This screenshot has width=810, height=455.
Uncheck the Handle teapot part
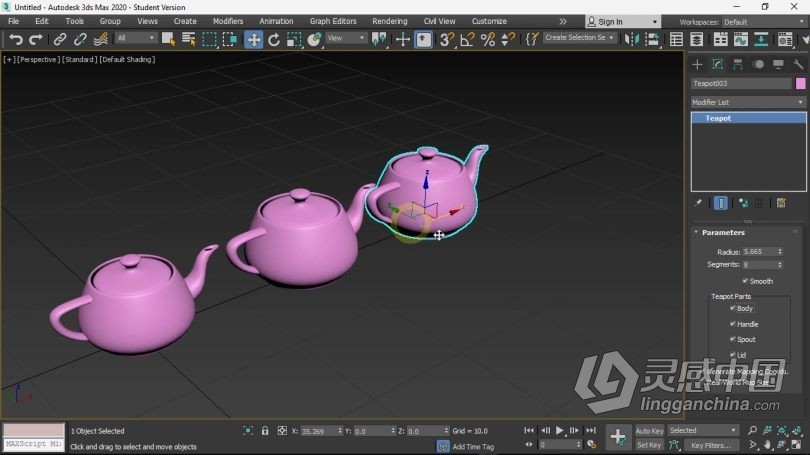pos(733,324)
